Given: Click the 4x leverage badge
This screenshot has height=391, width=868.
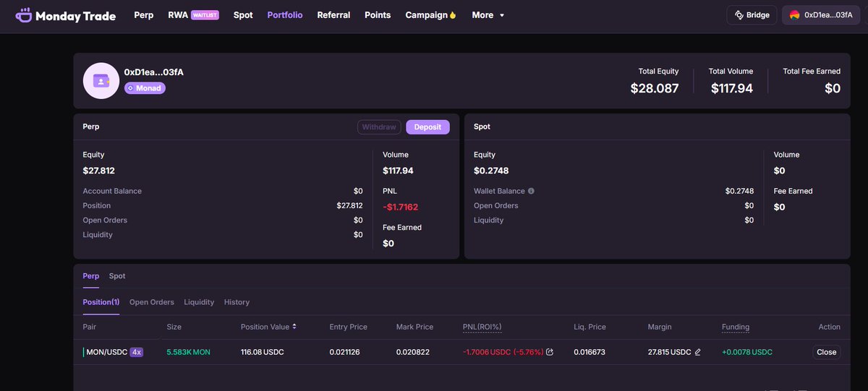Looking at the screenshot, I should (136, 352).
